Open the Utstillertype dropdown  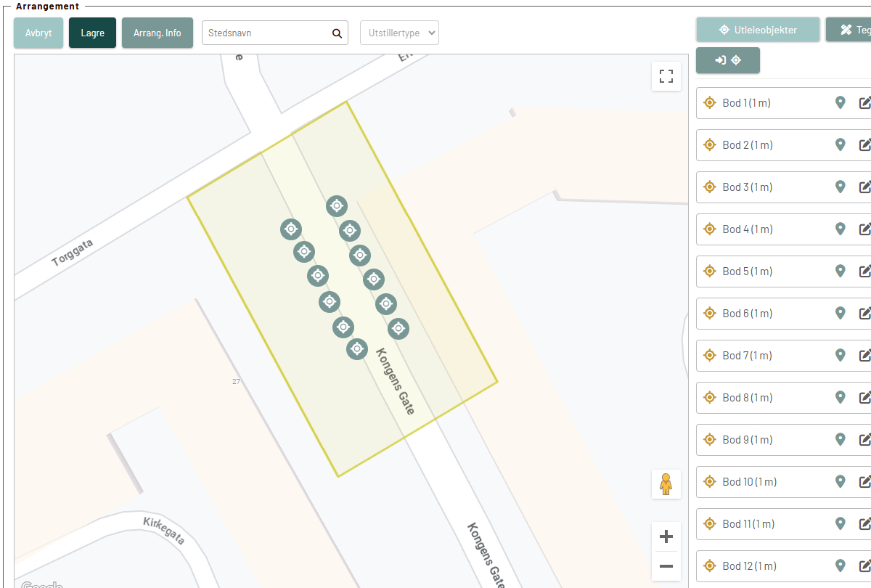[399, 33]
